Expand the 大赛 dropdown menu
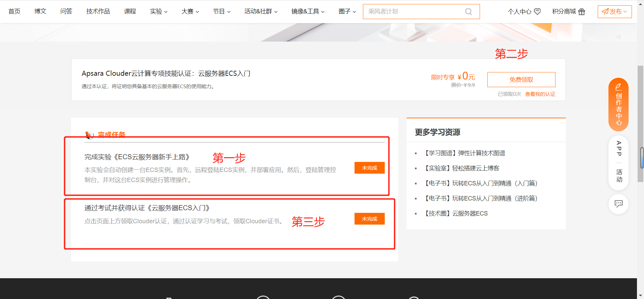The height and width of the screenshot is (299, 644). (190, 11)
